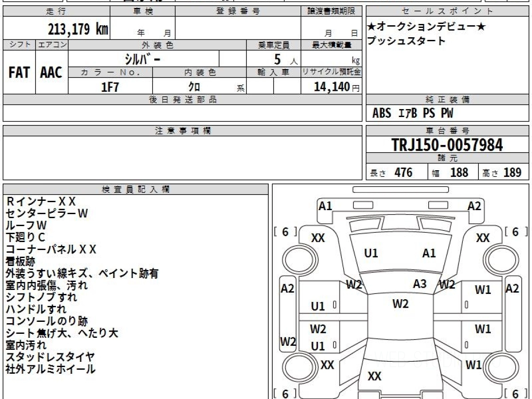Click the カラーNo. header

(110, 72)
